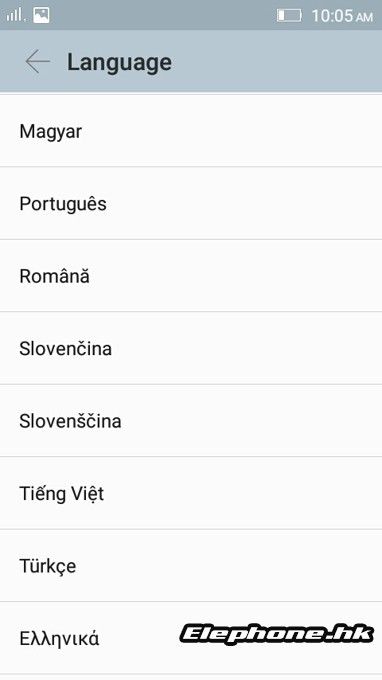382x680 pixels.
Task: Tap the Language page title
Action: 119,62
